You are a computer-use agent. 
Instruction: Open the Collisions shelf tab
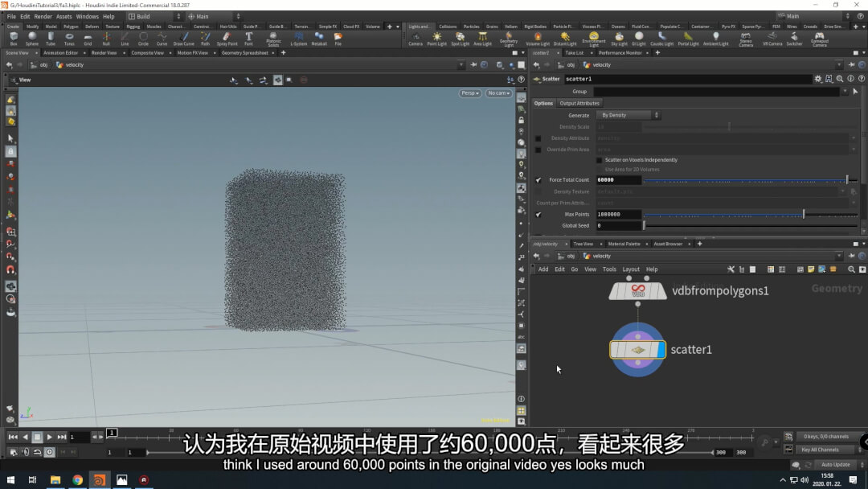tap(448, 27)
